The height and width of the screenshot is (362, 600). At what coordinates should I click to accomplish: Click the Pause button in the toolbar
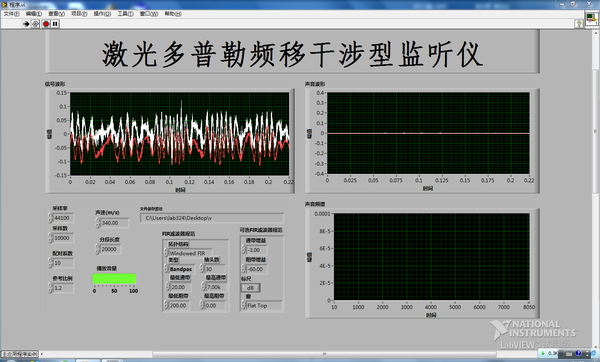[x=55, y=24]
